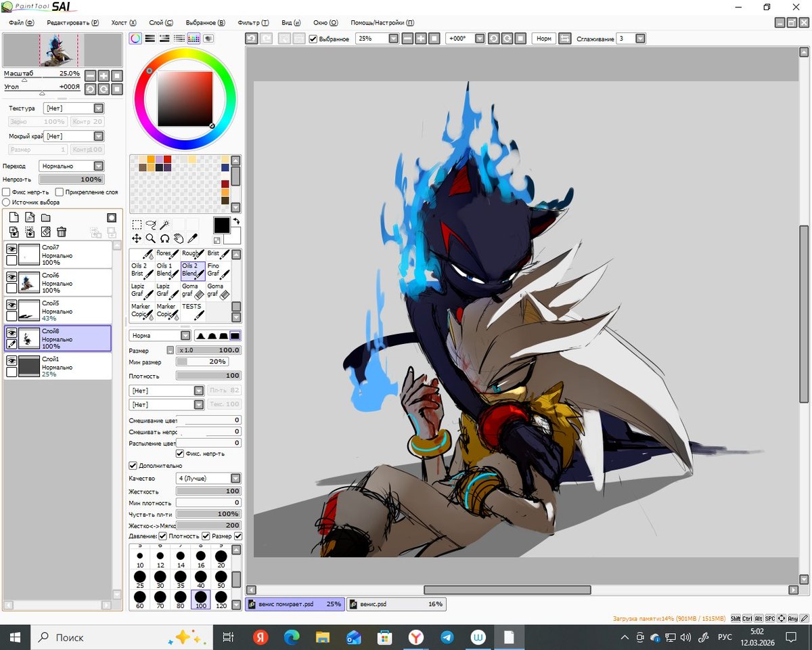Viewport: 812px width, 650px height.
Task: Delete the selected layer with trash icon
Action: pyautogui.click(x=62, y=232)
